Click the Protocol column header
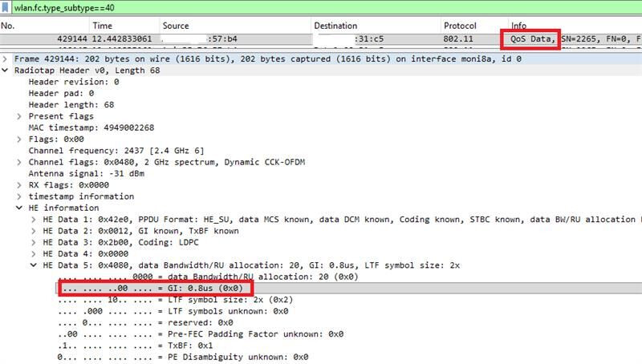The height and width of the screenshot is (364, 642). (460, 26)
